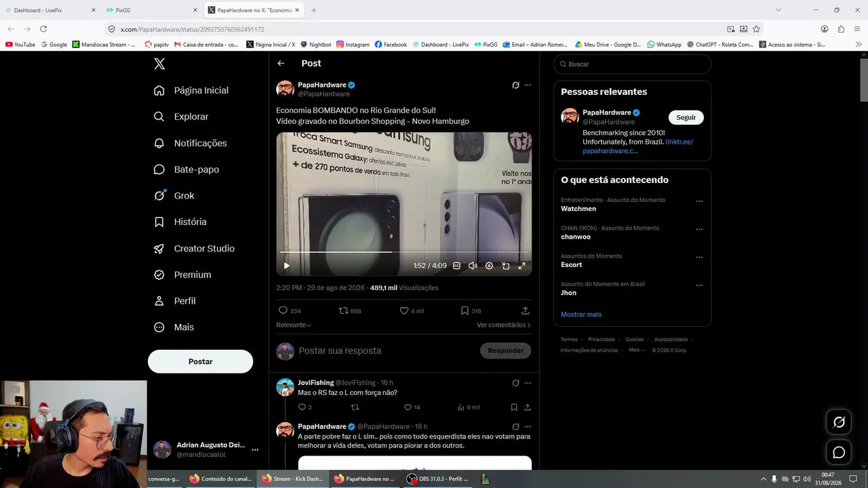Screen dimensions: 868x488
Task: Open video settings gear
Action: pyautogui.click(x=489, y=266)
